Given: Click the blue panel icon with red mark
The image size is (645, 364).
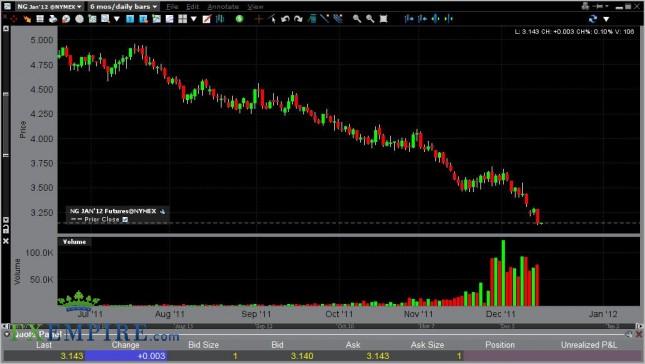Looking at the screenshot, I should coord(143,19).
